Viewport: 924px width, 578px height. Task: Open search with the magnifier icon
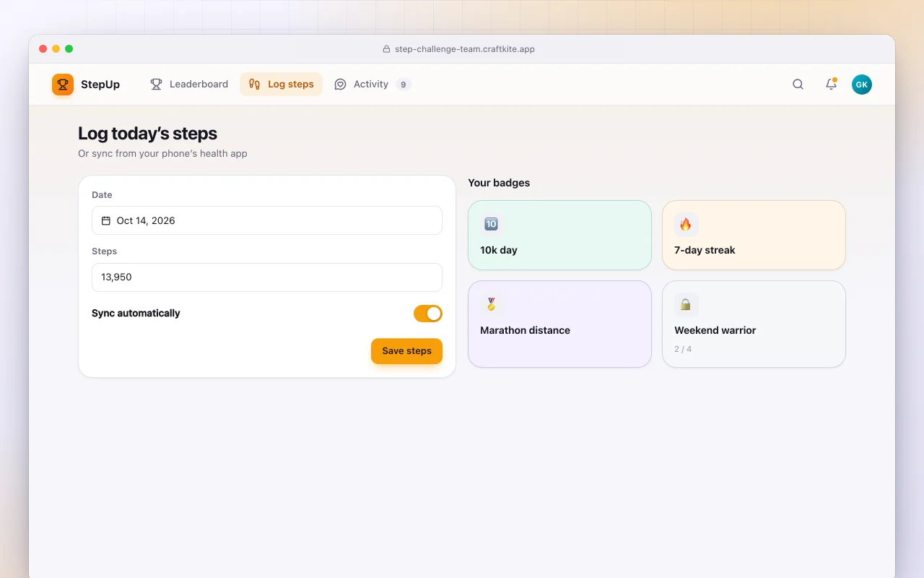[x=798, y=85]
